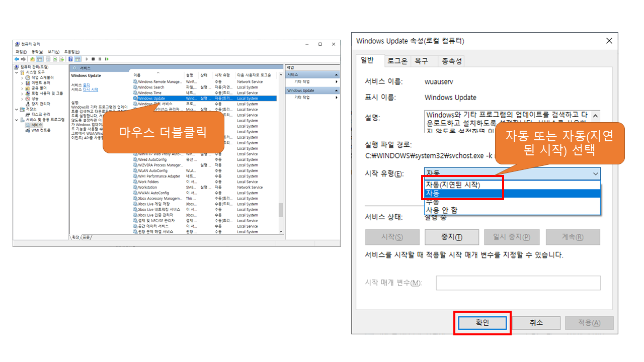This screenshot has width=644, height=362.
Task: Click the 서비스 다시 시작 link
Action: click(91, 89)
